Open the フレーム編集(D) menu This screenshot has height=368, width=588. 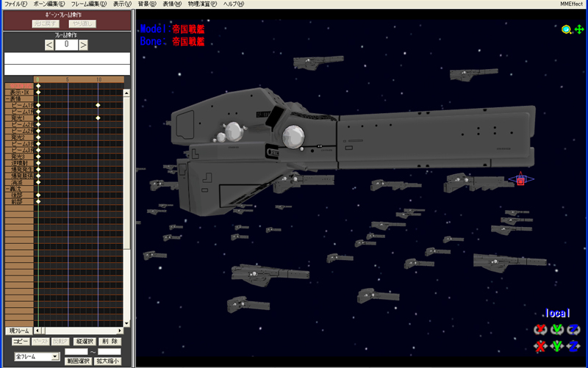tap(89, 4)
